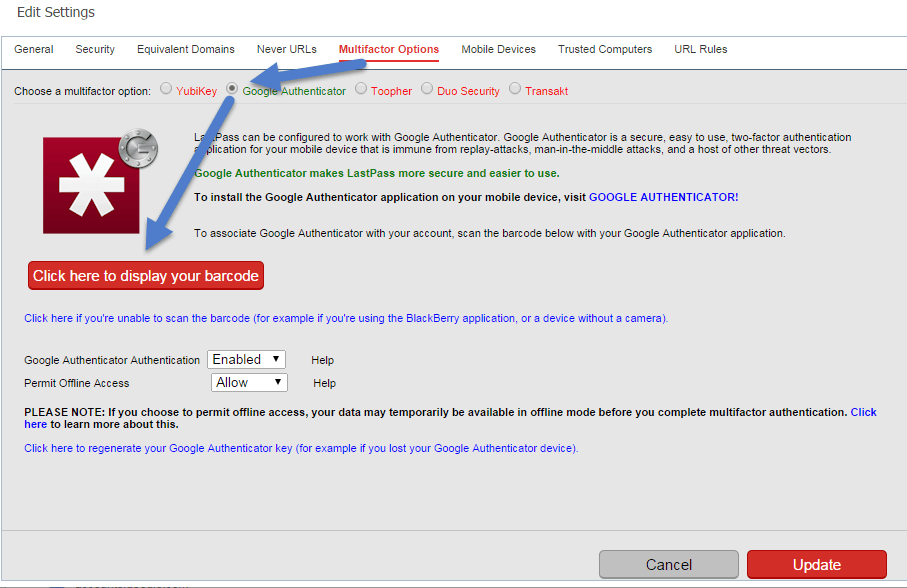Go to the URL Rules tab
This screenshot has height=588, width=907.
(700, 48)
